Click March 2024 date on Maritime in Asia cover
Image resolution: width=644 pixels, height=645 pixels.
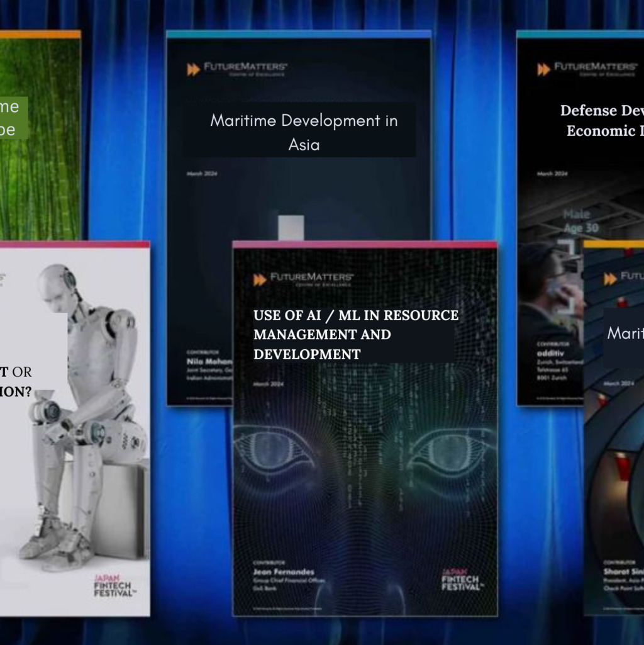pyautogui.click(x=202, y=174)
